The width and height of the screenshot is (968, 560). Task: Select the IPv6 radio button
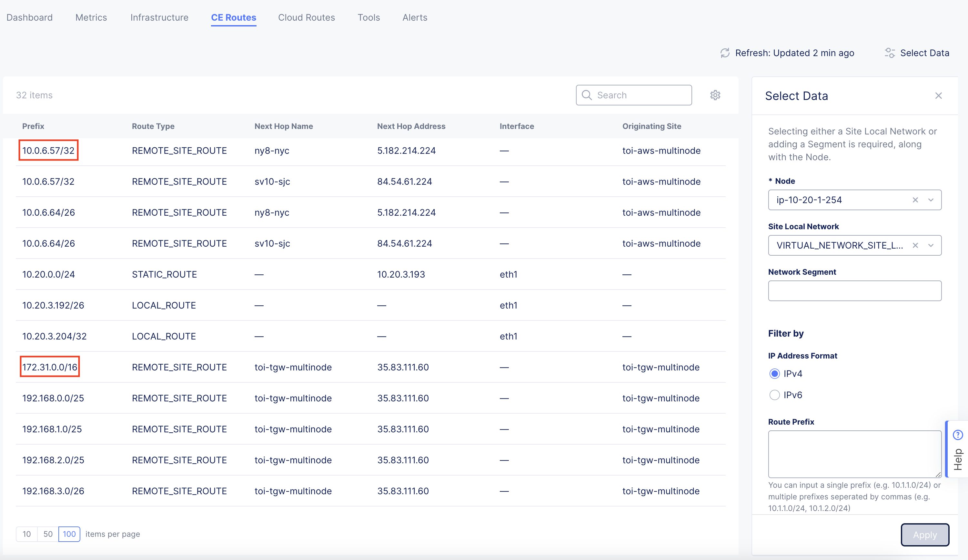click(774, 395)
